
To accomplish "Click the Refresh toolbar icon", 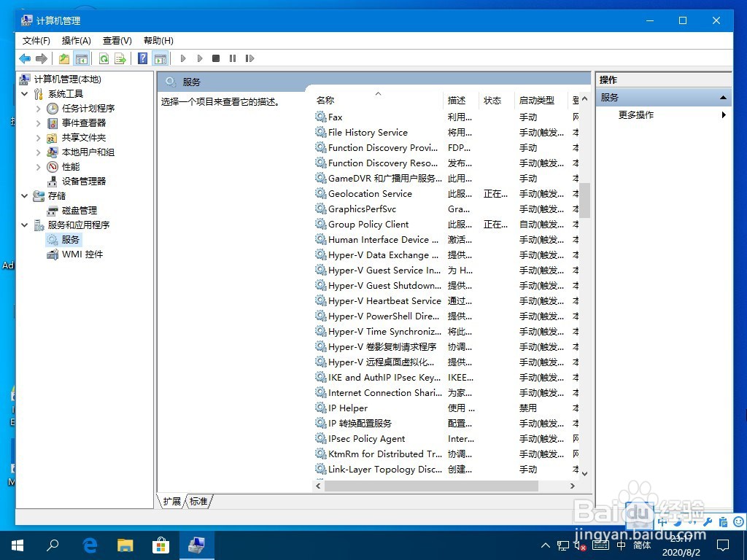I will pyautogui.click(x=104, y=58).
